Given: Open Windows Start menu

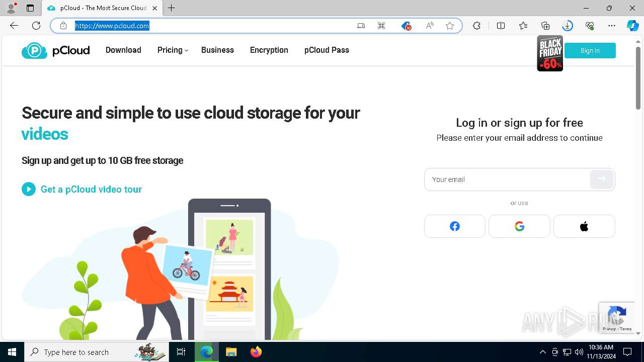Looking at the screenshot, I should click(x=12, y=352).
